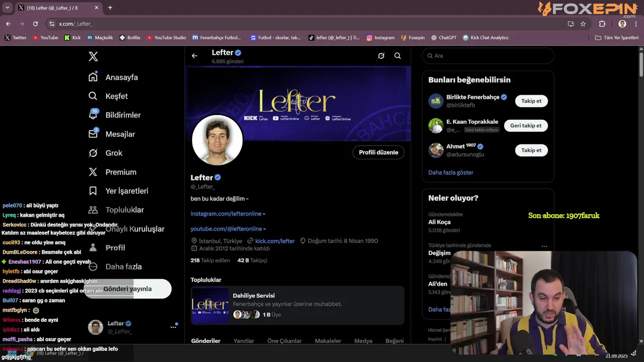Open Lefter profile picture
Image resolution: width=644 pixels, height=362 pixels.
click(217, 140)
